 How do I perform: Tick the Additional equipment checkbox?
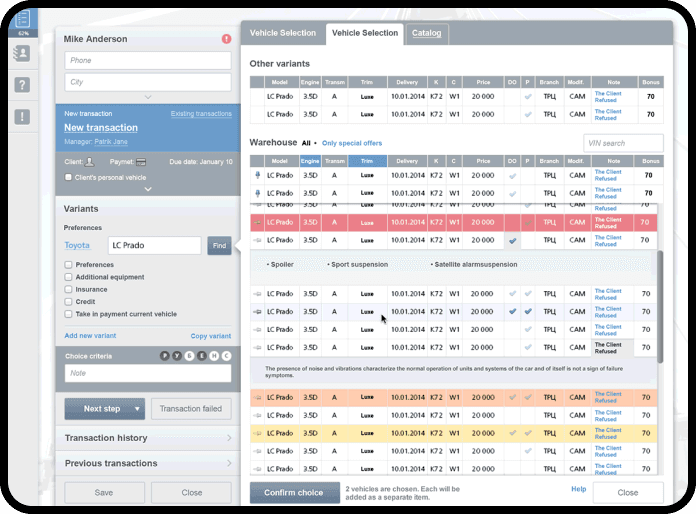pos(68,277)
